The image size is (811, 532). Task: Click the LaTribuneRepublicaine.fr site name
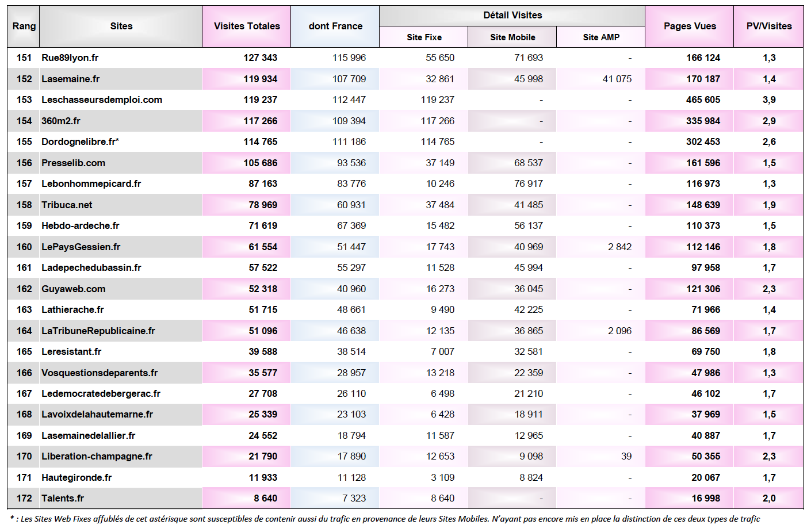coord(98,331)
